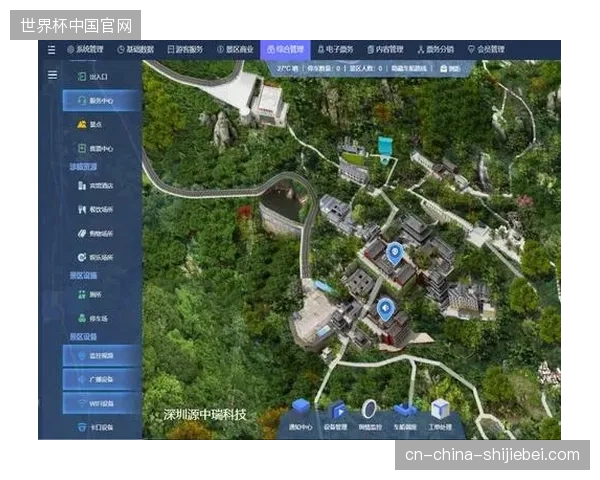The height and width of the screenshot is (480, 600).
Task: Show the 售票中心 layer
Action: click(95, 148)
